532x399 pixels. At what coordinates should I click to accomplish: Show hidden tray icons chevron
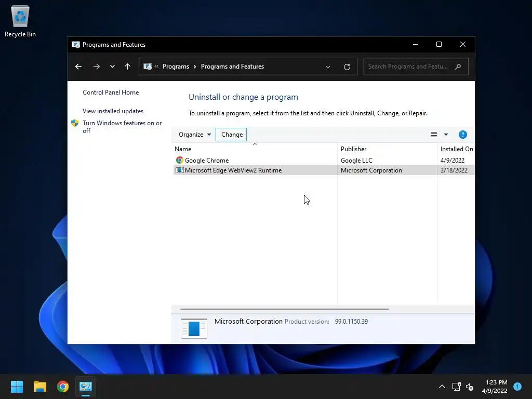(442, 387)
